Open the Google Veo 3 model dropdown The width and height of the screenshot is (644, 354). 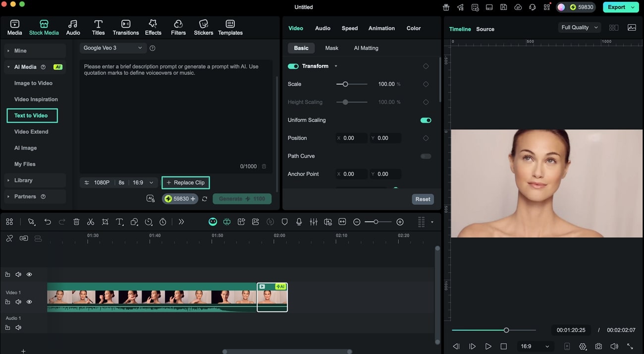click(x=112, y=48)
